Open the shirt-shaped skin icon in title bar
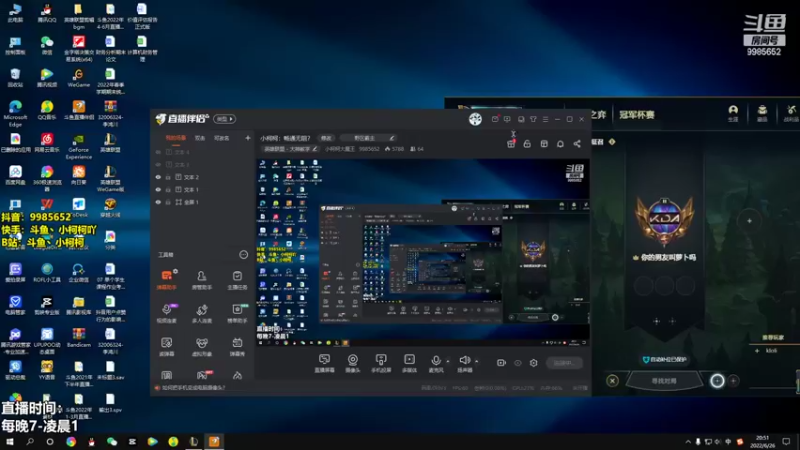The width and height of the screenshot is (800, 450). [x=533, y=119]
